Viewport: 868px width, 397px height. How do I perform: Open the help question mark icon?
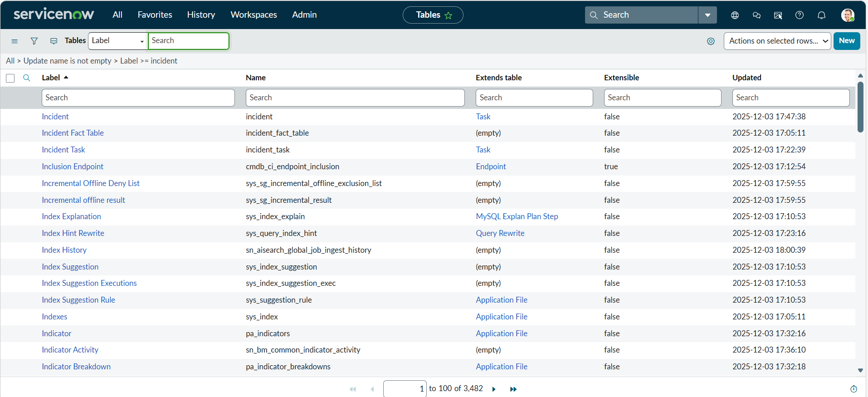(800, 15)
